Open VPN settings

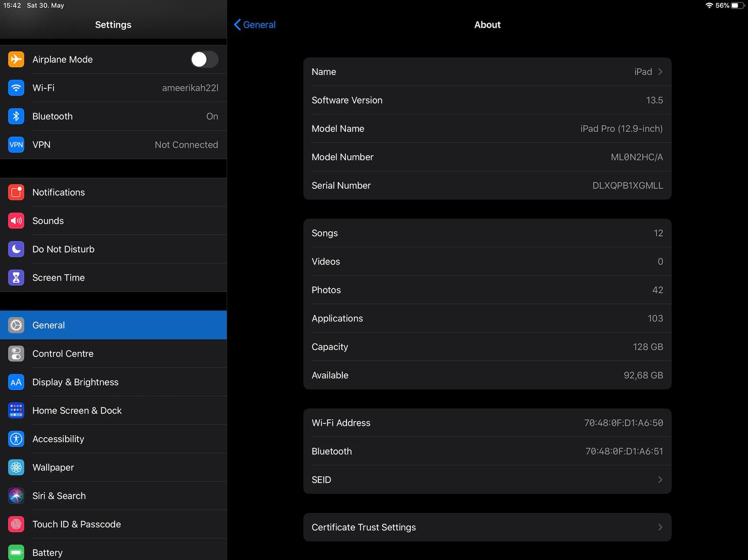point(113,145)
